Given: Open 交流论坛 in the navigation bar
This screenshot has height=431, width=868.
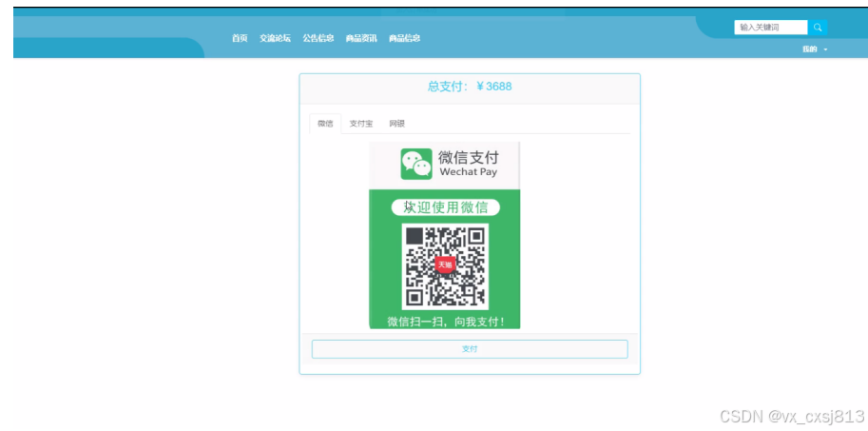Looking at the screenshot, I should pyautogui.click(x=275, y=38).
